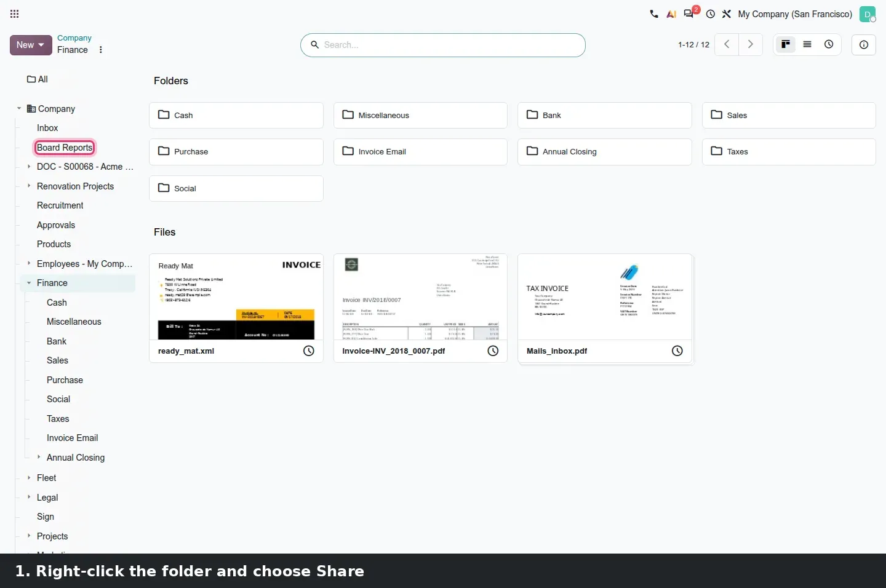Select Cash subfolder in sidebar tree

point(57,303)
